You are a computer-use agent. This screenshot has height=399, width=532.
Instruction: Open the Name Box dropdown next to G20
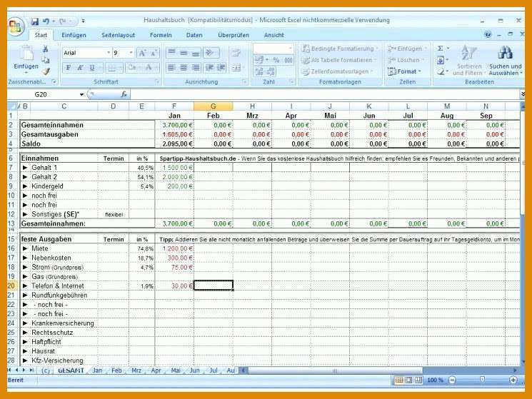coord(82,95)
